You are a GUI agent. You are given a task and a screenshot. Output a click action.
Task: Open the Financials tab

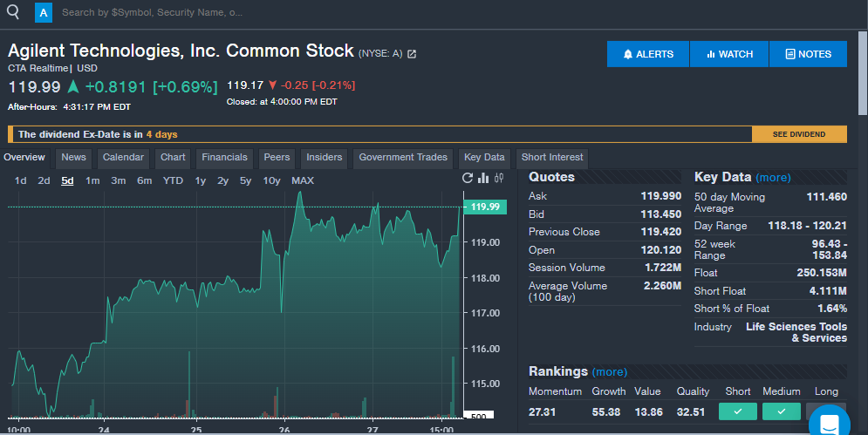pyautogui.click(x=225, y=158)
